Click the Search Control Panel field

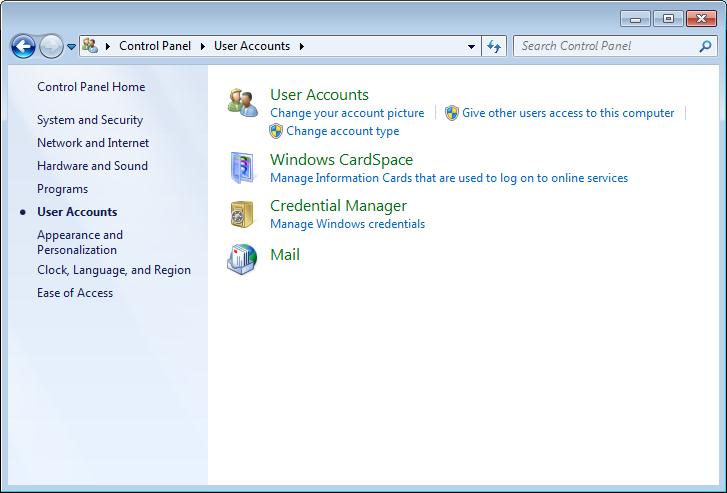pos(615,46)
